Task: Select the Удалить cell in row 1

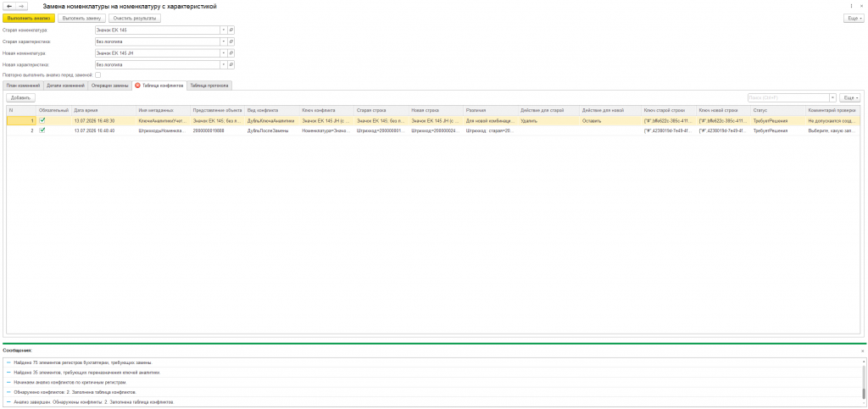Action: coord(548,120)
